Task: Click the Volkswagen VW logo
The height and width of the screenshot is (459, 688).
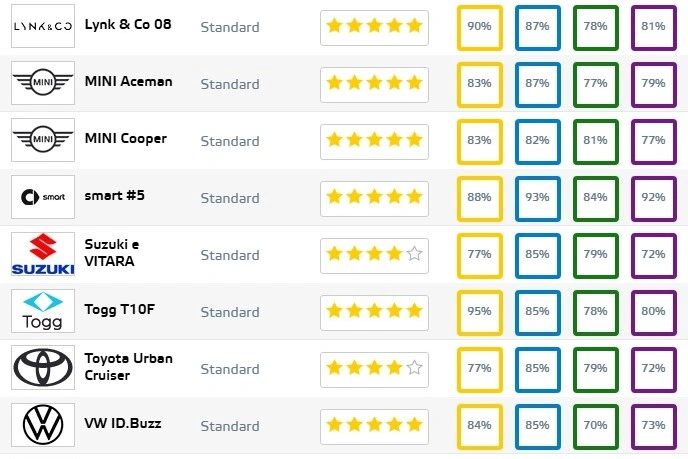Action: pos(43,425)
